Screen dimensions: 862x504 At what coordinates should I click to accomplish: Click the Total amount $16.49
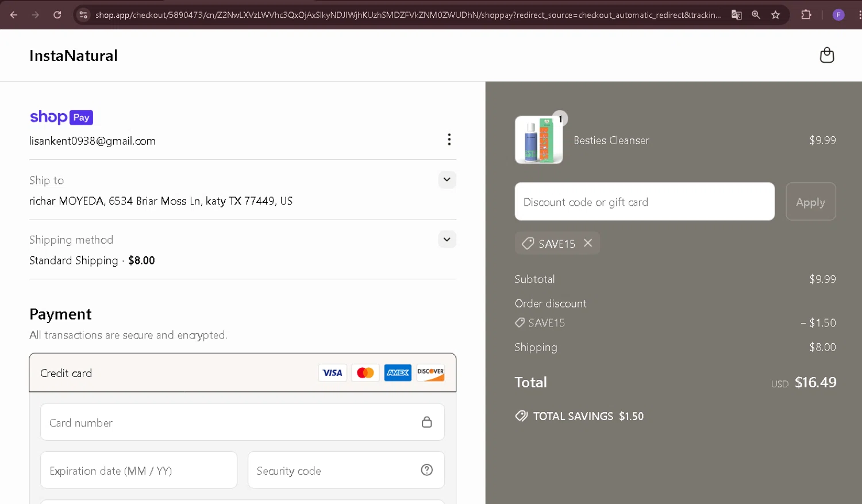[x=815, y=382]
